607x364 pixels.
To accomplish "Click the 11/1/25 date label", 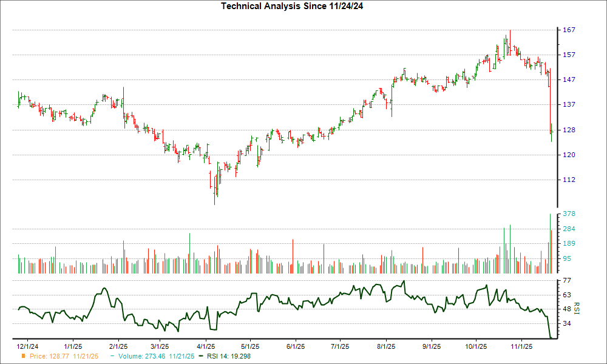I will click(x=521, y=346).
